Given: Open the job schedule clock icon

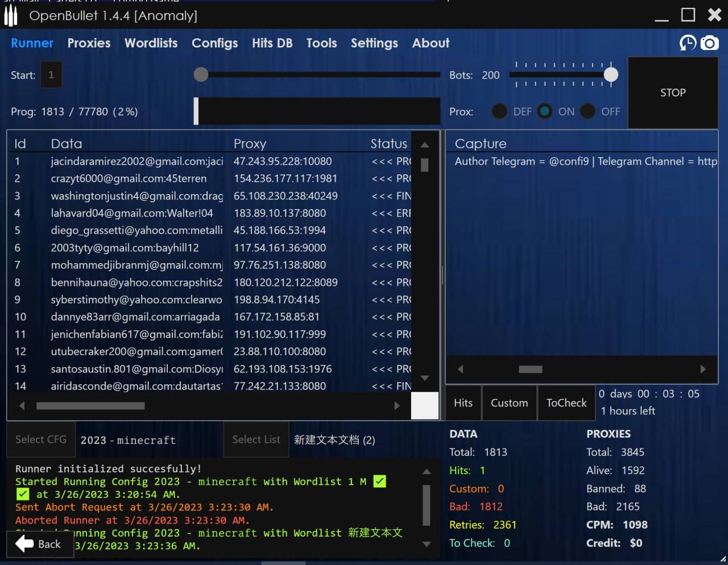Looking at the screenshot, I should click(x=688, y=43).
